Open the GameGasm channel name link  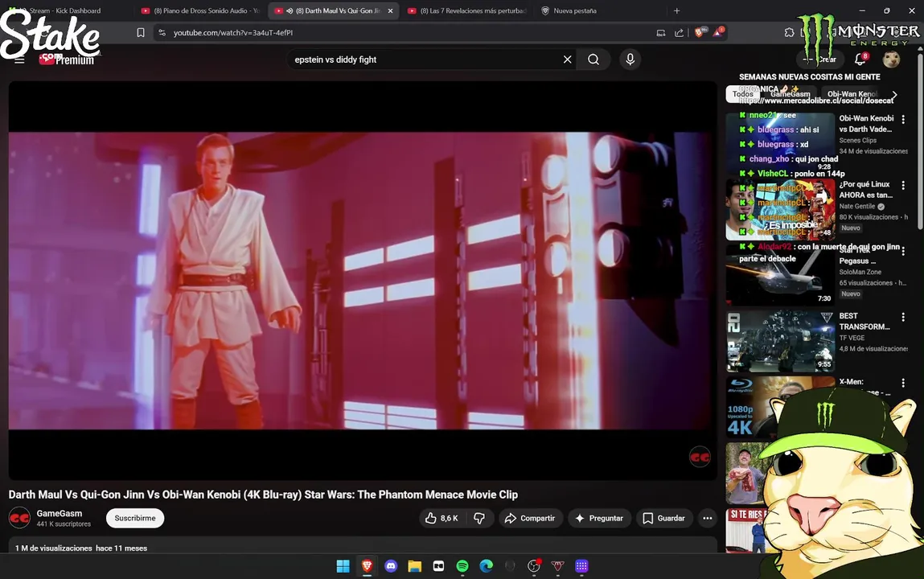tap(60, 514)
